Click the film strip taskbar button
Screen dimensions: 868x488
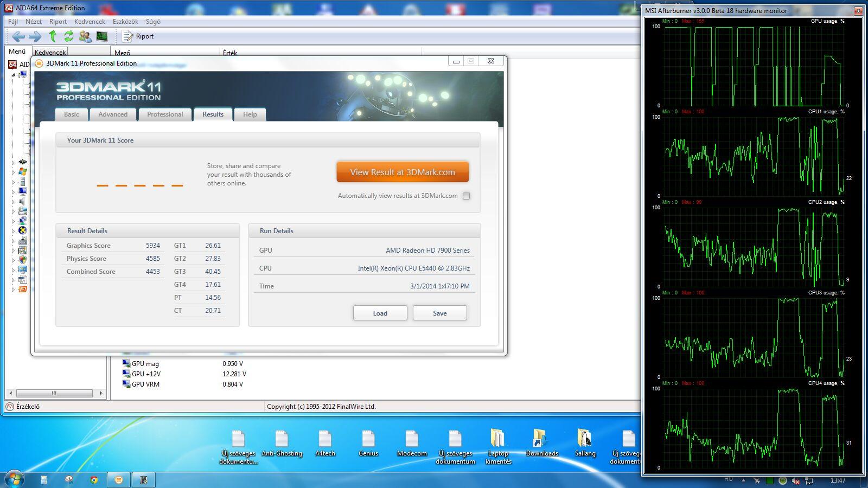tap(144, 480)
